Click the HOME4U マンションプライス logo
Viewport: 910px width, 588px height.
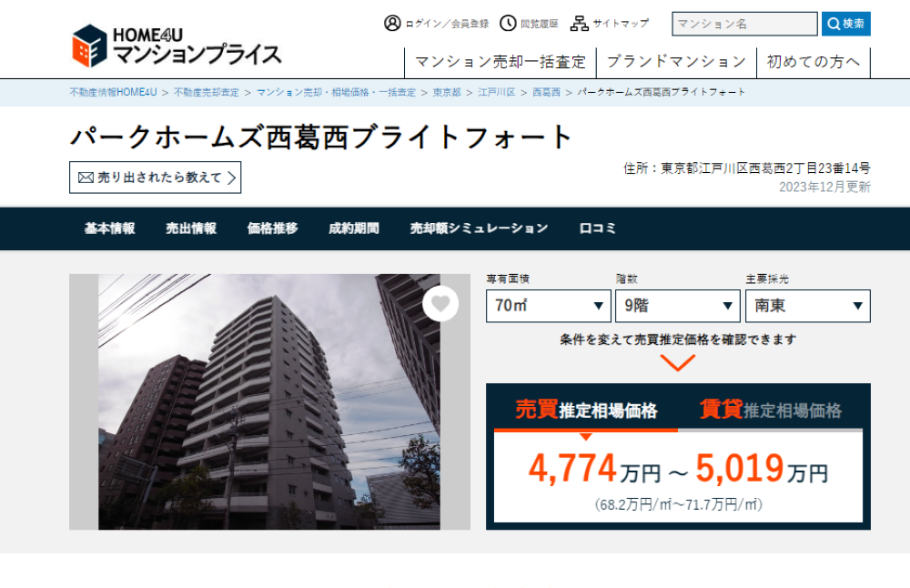pyautogui.click(x=177, y=46)
